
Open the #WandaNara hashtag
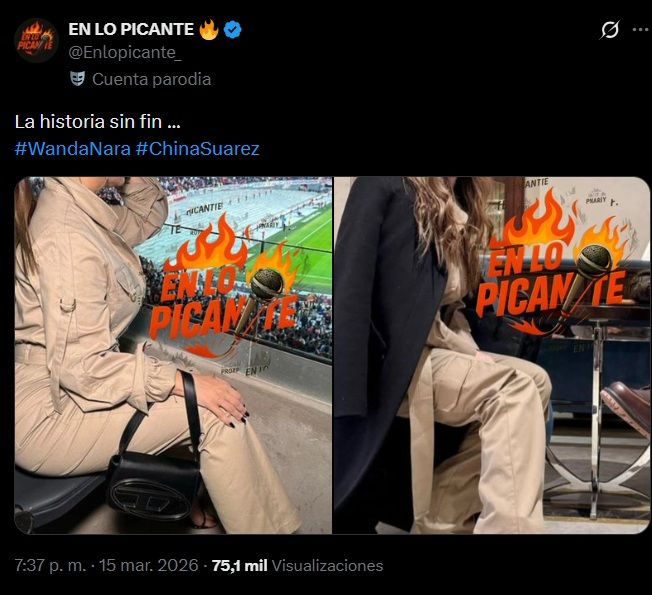tap(73, 148)
